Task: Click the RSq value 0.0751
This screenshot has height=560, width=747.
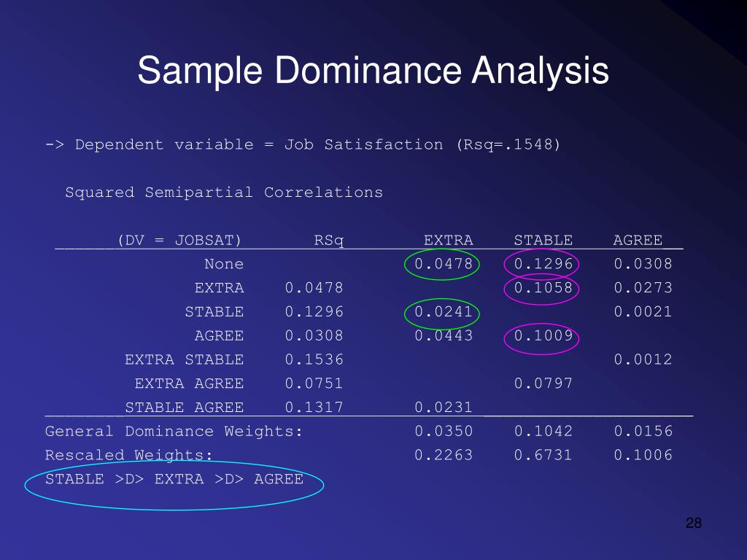Action: [x=314, y=384]
